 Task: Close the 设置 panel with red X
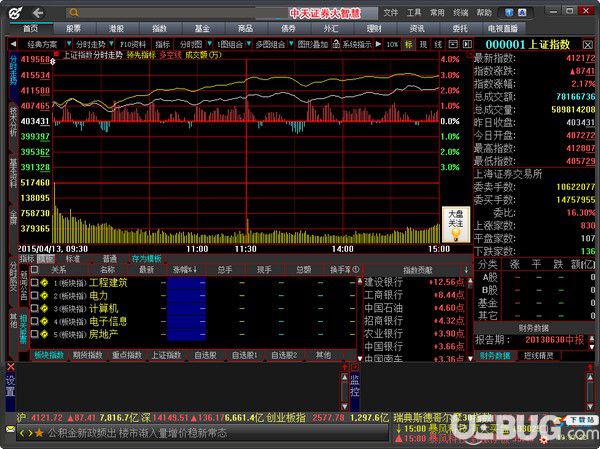coord(11,367)
